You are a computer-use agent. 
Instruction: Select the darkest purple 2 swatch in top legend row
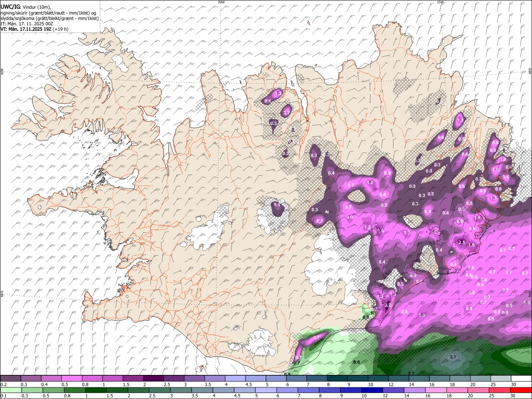click(153, 379)
